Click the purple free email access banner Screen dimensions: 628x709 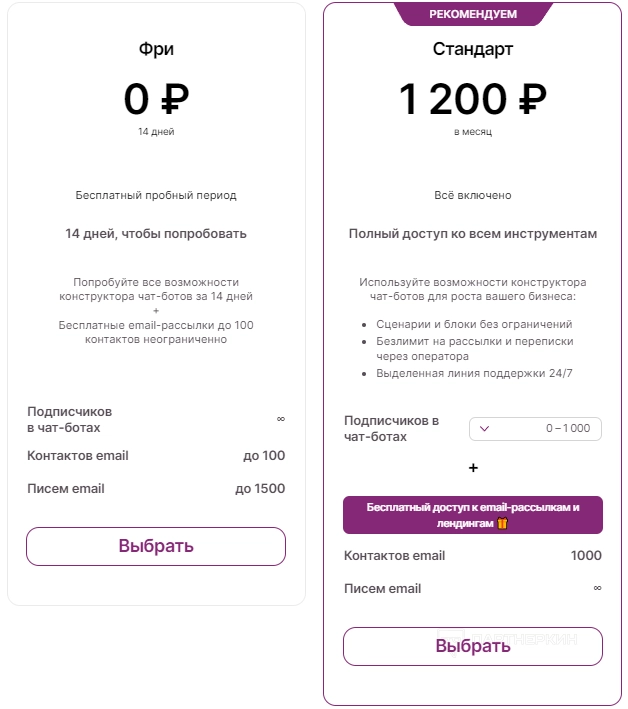[x=472, y=515]
